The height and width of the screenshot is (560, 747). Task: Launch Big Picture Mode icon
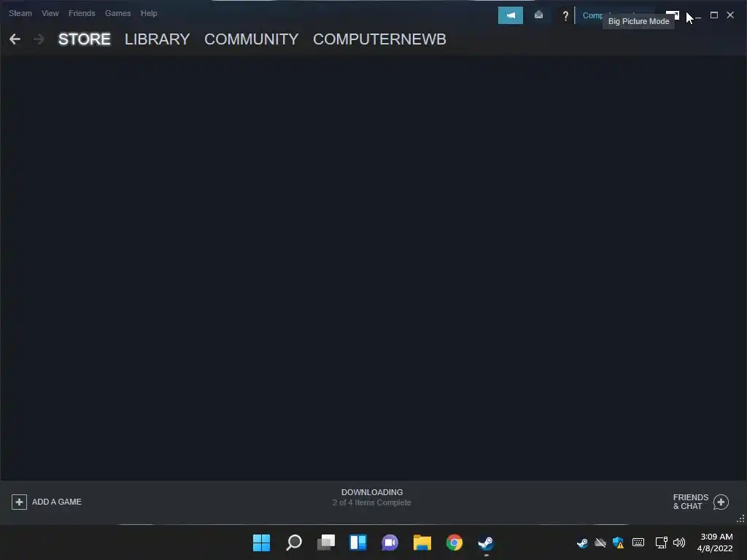(673, 15)
